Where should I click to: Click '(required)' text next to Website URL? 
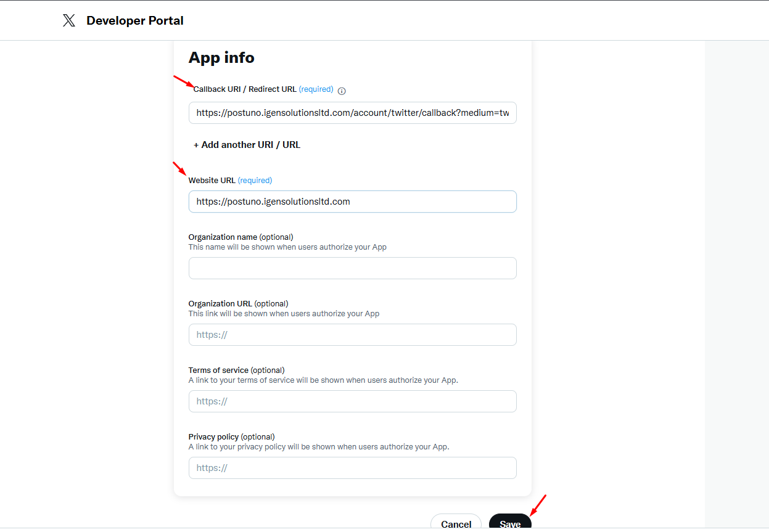(x=255, y=181)
